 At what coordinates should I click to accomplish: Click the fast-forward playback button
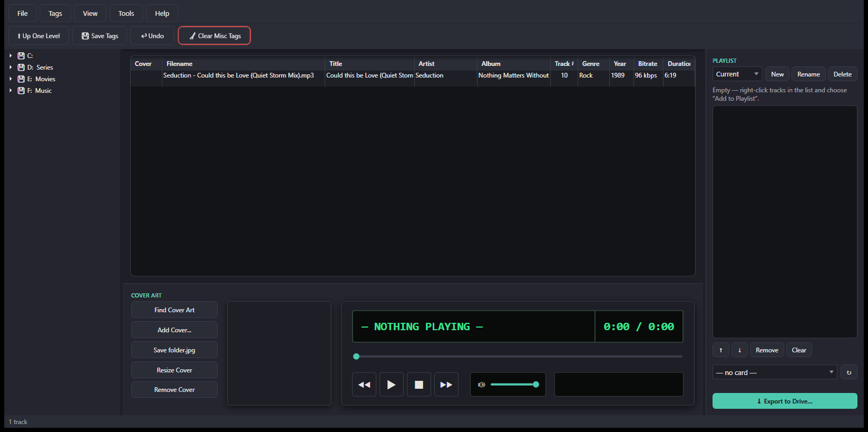446,385
